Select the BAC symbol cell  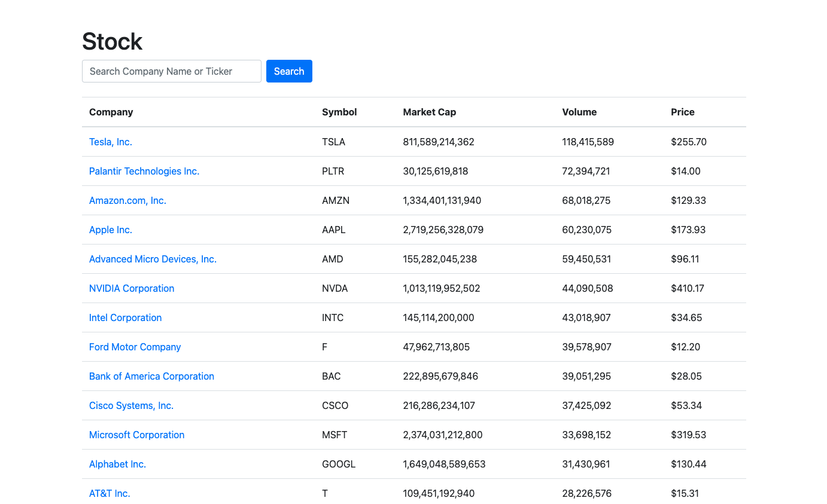(x=332, y=376)
